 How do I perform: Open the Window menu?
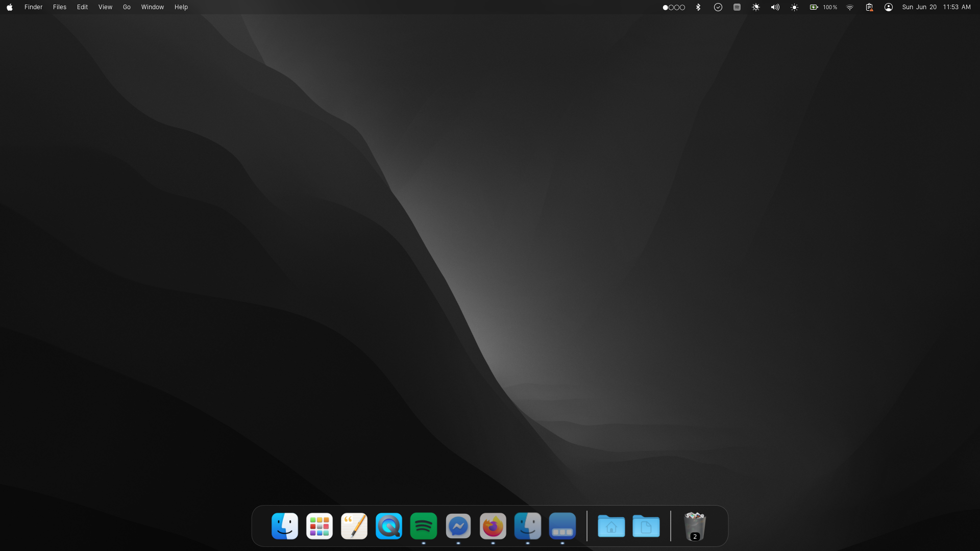pyautogui.click(x=152, y=7)
